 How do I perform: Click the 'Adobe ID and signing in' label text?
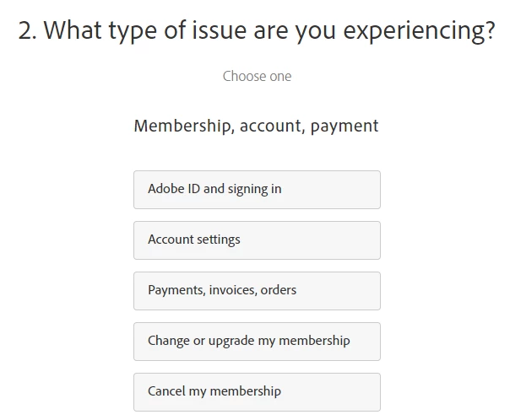point(214,189)
